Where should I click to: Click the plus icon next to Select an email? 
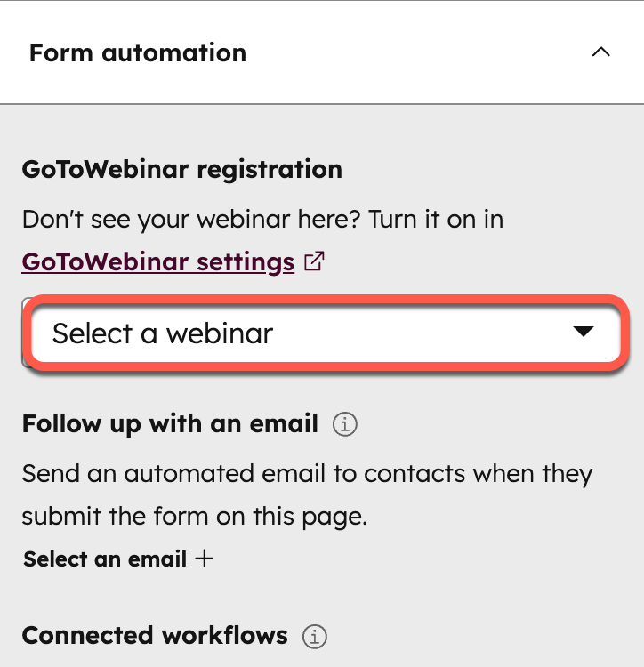[x=205, y=559]
